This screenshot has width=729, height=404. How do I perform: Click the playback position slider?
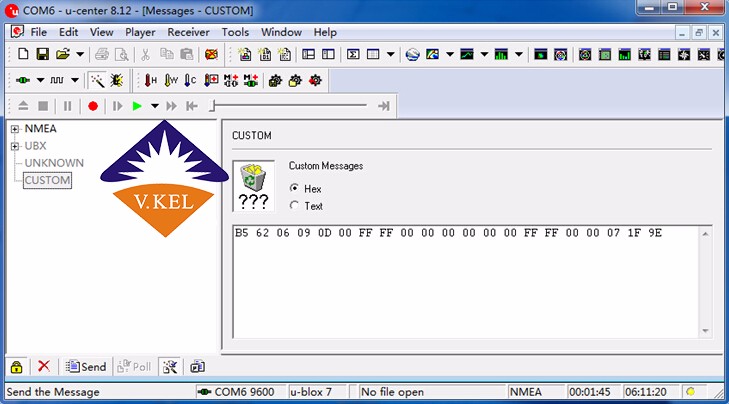[x=290, y=105]
